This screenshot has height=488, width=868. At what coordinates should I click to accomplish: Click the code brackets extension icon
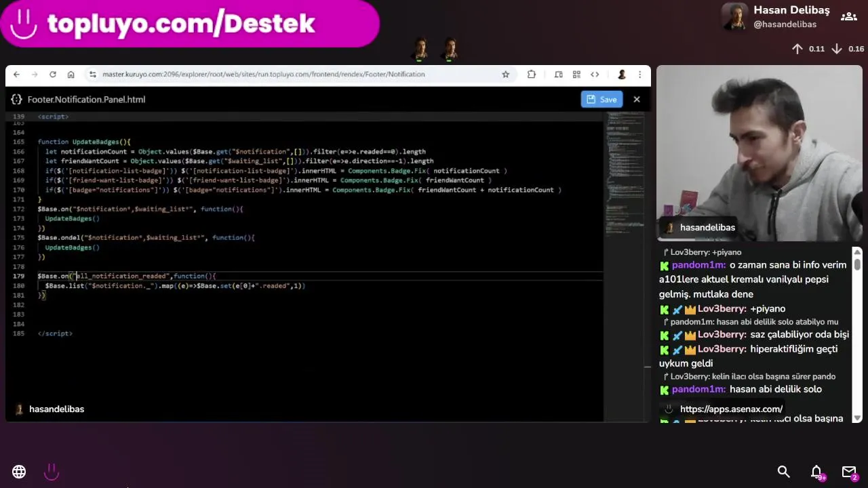click(595, 75)
